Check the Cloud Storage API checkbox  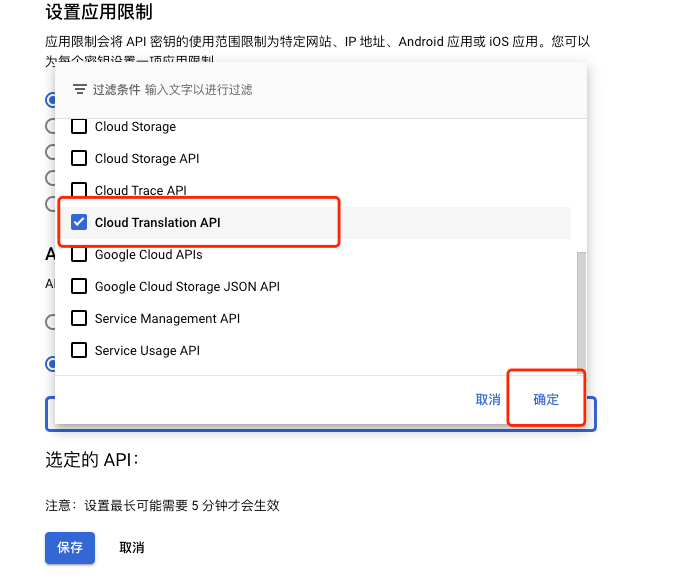click(79, 158)
